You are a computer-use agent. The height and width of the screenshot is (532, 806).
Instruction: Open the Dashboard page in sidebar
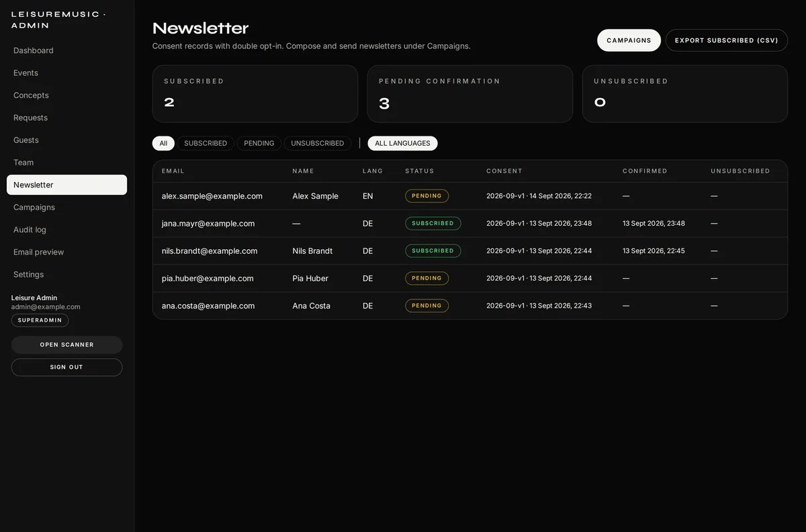66,50
